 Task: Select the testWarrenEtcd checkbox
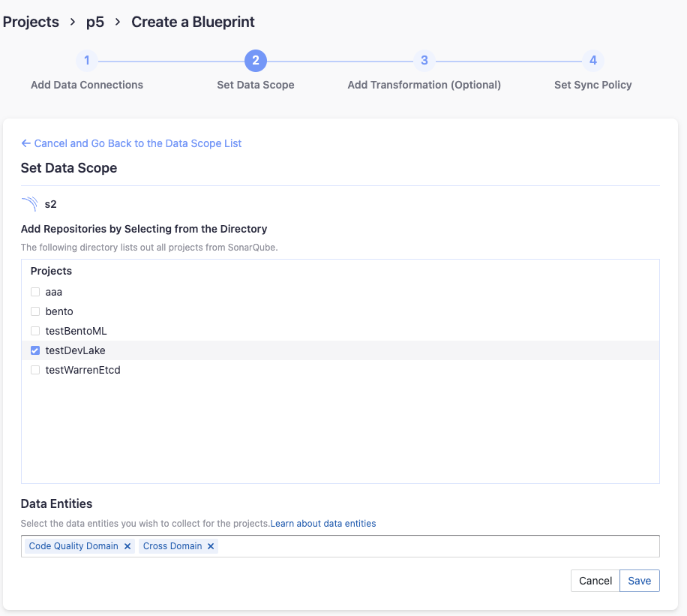(x=35, y=370)
